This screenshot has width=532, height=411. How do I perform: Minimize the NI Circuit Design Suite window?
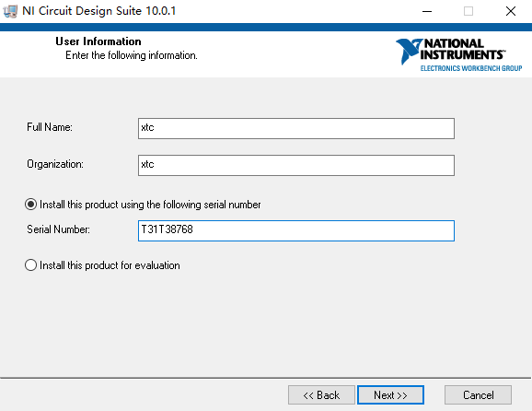(x=427, y=11)
